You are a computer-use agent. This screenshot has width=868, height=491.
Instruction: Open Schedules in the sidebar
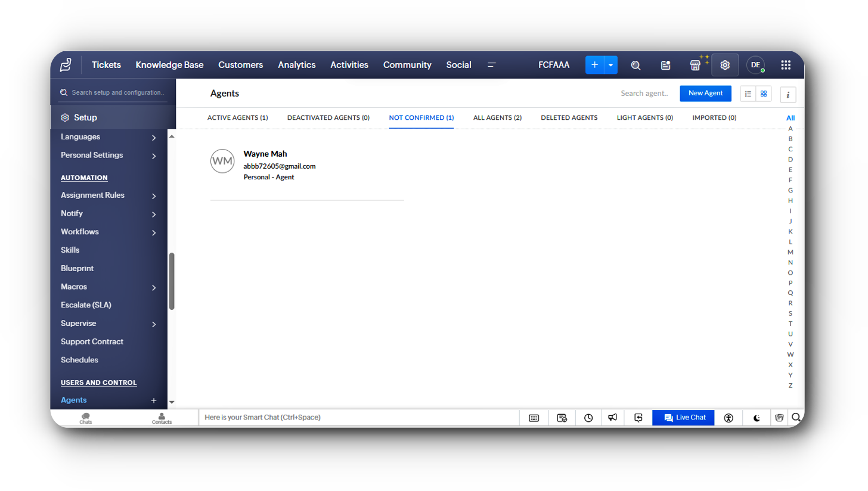pos(79,360)
